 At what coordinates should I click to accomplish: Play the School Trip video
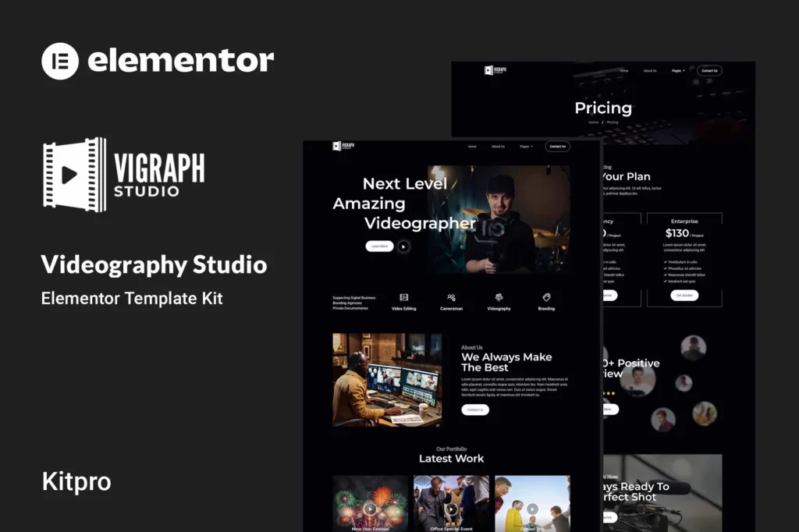tap(532, 508)
